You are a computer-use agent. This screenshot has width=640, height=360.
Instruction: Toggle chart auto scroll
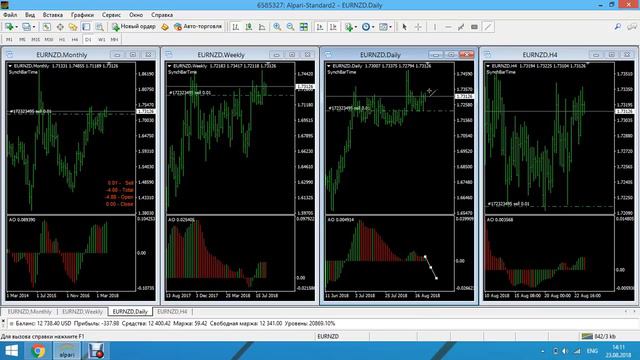click(x=320, y=27)
